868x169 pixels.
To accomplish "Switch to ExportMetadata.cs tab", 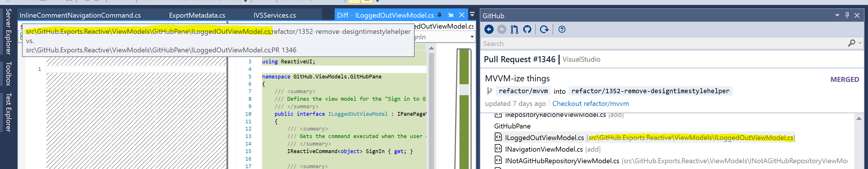I will click(x=197, y=15).
